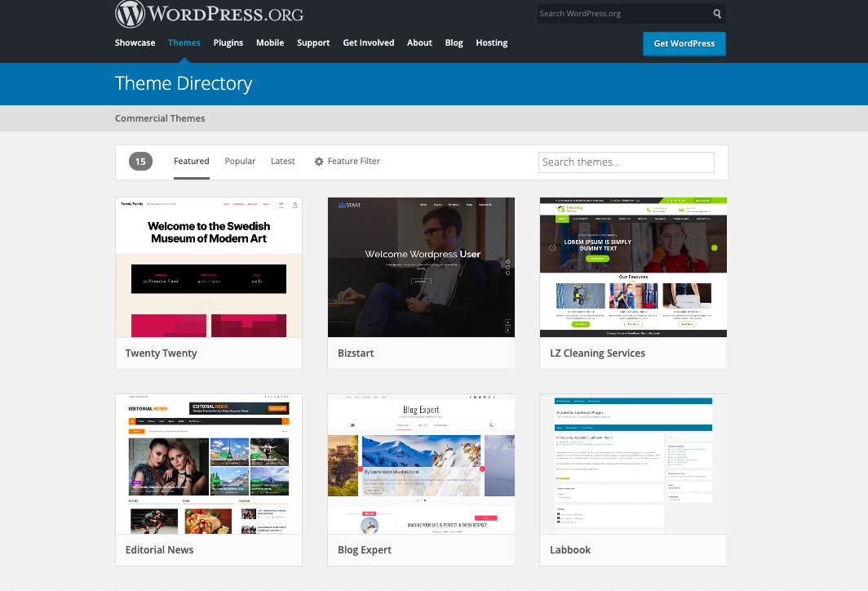The height and width of the screenshot is (591, 868).
Task: Focus the Search WordPress.org field
Action: point(624,14)
